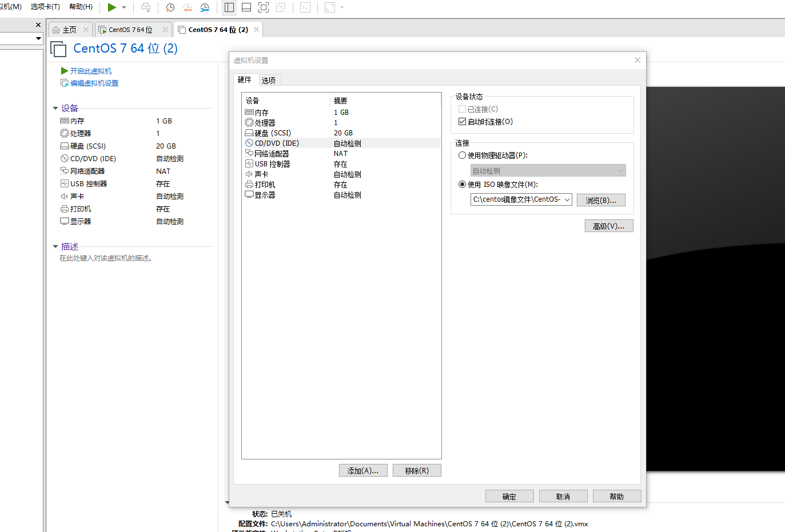Click the 浏览(B)... browse button
785x532 pixels.
click(600, 200)
